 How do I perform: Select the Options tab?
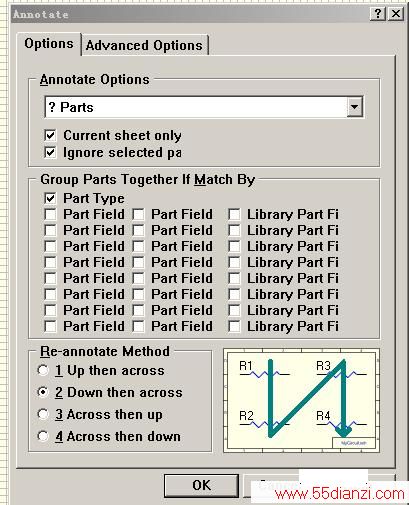tap(49, 44)
